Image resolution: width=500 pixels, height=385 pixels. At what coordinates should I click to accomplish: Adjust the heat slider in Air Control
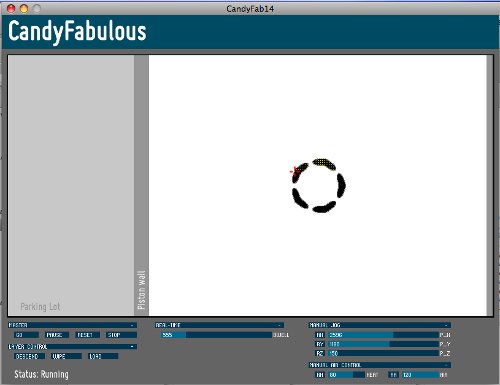pyautogui.click(x=347, y=375)
